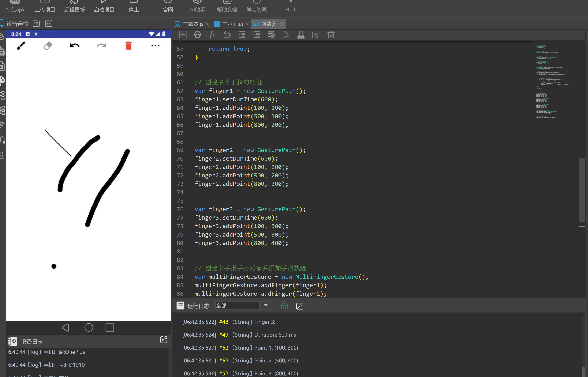The height and width of the screenshot is (377, 588).
Task: Run the script with the play icon
Action: pyautogui.click(x=286, y=35)
